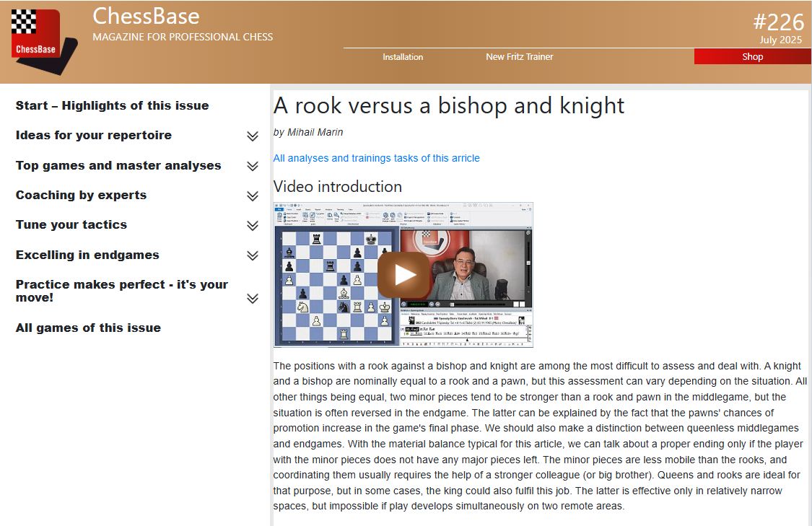812x526 pixels.
Task: Select the Coaching by experts label
Action: pos(81,195)
